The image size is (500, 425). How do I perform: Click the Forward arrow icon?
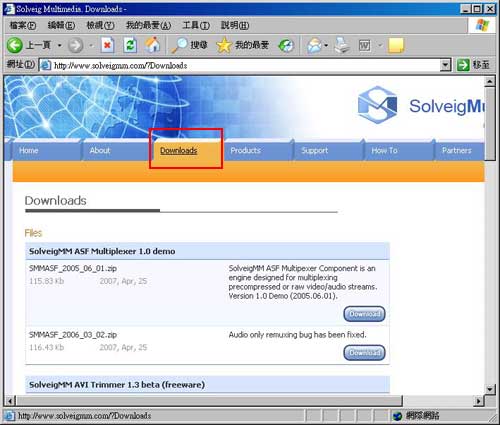click(76, 45)
